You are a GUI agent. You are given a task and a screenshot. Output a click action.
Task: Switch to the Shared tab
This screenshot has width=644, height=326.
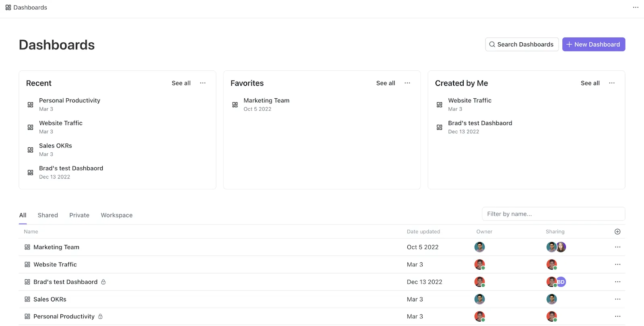tap(48, 215)
